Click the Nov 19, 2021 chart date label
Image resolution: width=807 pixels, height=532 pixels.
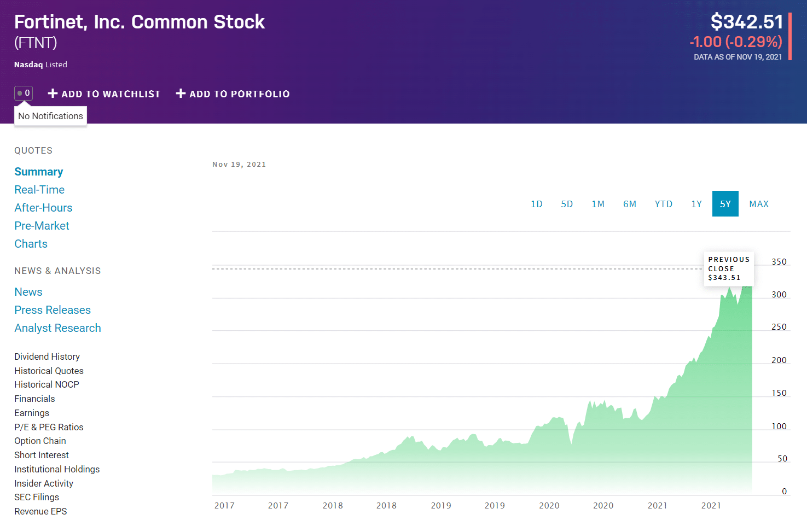(x=239, y=165)
